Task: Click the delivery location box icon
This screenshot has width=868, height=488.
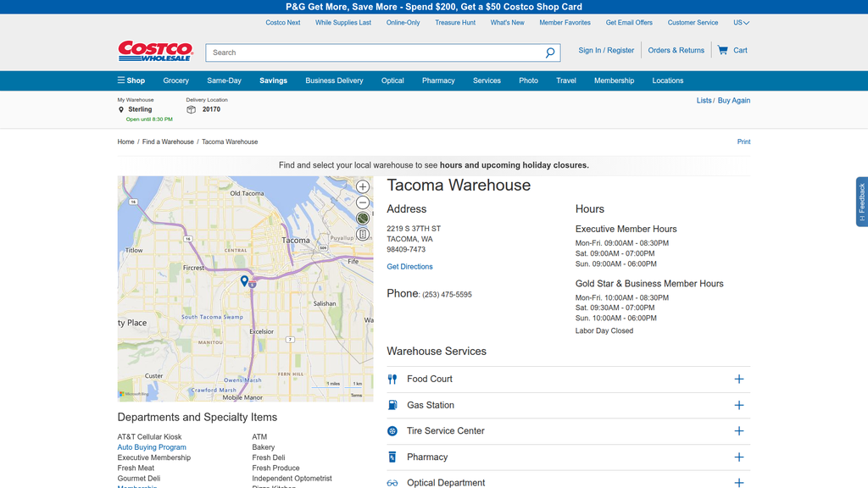Action: [x=191, y=109]
